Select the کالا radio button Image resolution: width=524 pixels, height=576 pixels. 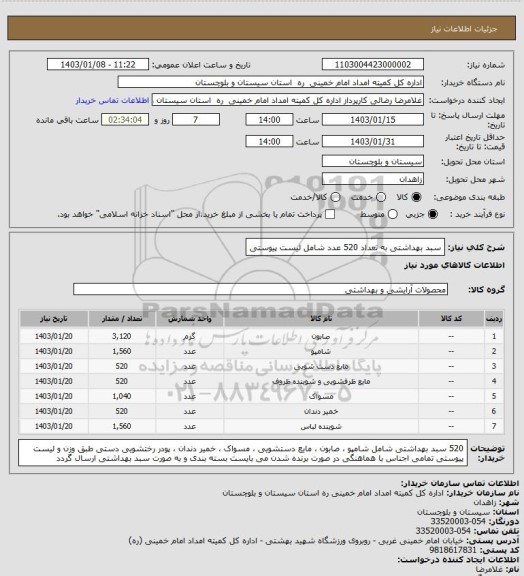416,197
